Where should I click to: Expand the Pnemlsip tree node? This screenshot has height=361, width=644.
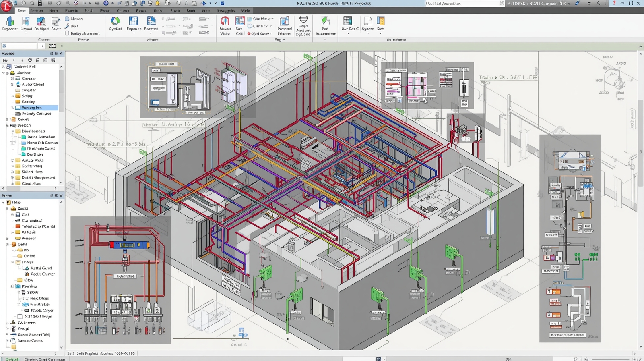tap(12, 286)
